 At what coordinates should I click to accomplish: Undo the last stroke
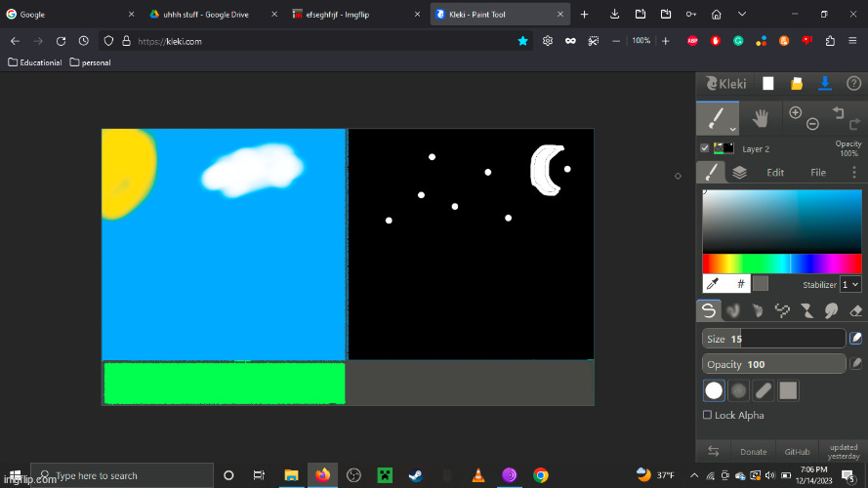838,113
